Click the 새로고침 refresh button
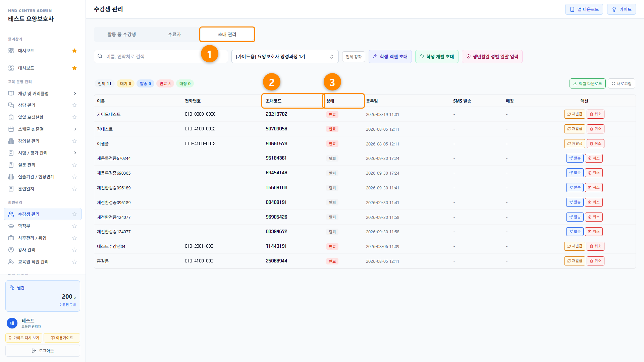 621,83
